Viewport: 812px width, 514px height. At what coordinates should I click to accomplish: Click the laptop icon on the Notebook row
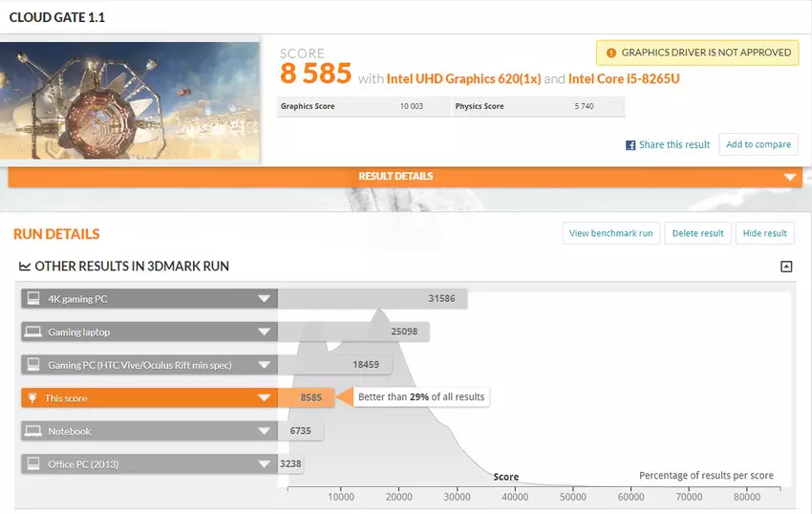33,432
